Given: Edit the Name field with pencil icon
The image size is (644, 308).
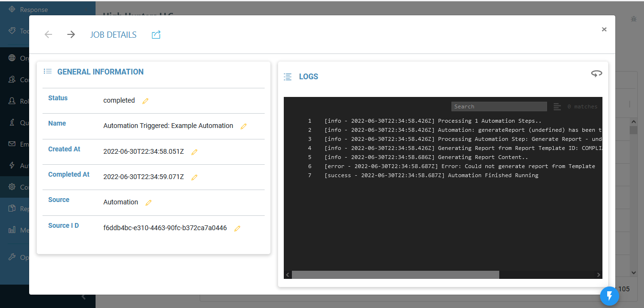Looking at the screenshot, I should pyautogui.click(x=244, y=127).
